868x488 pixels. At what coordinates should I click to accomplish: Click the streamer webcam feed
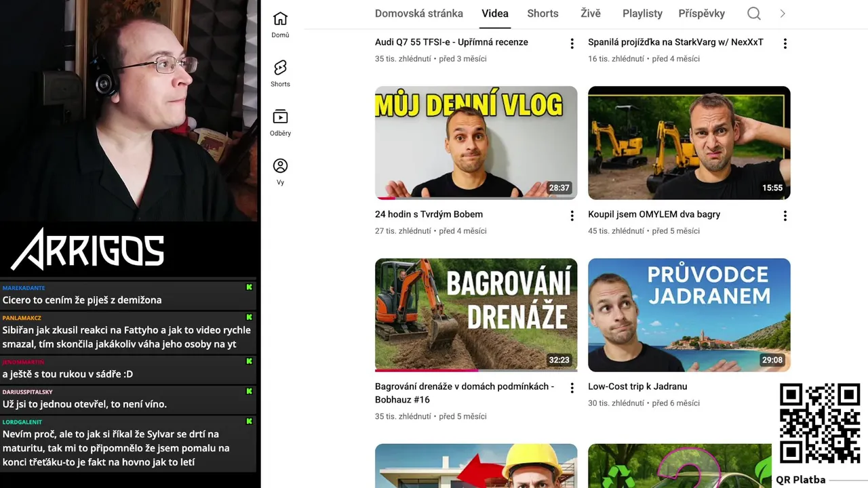[x=129, y=110]
